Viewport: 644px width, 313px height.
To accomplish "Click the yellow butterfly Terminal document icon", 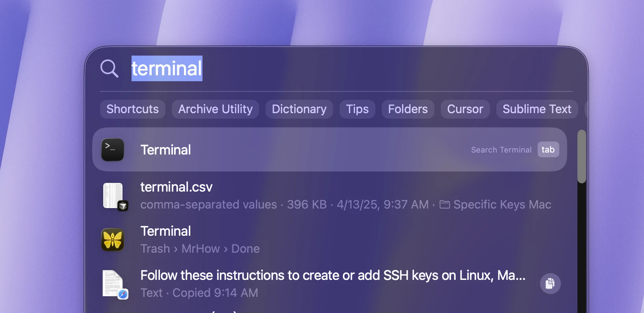I will pyautogui.click(x=113, y=240).
